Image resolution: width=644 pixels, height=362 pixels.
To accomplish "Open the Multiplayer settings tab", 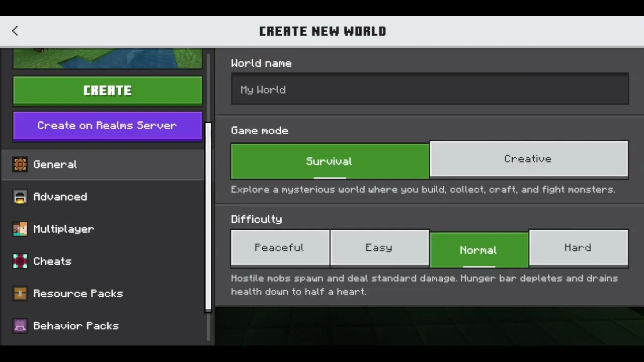I will click(x=63, y=229).
